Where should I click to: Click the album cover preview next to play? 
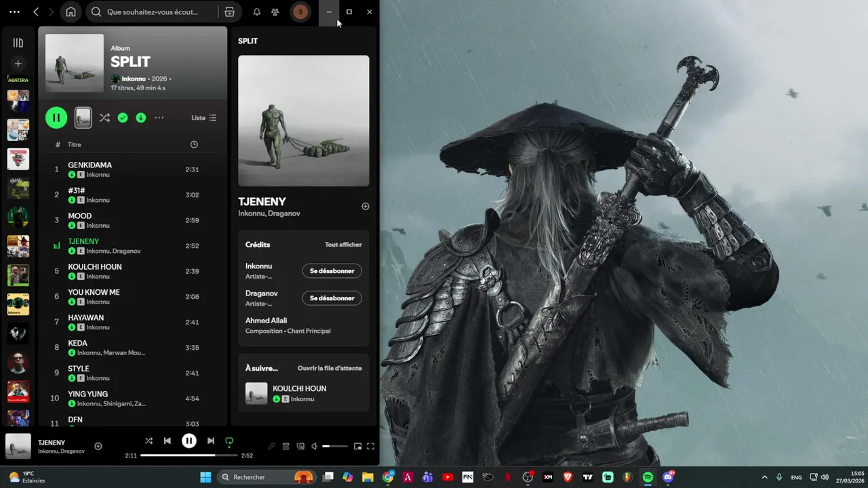click(83, 117)
